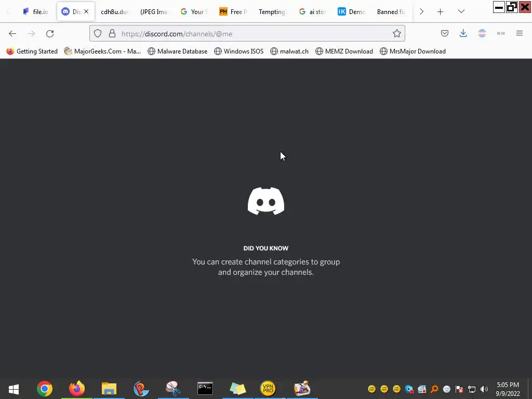Switch to the PH Free tab
Screen dimensions: 532x399
pyautogui.click(x=233, y=12)
